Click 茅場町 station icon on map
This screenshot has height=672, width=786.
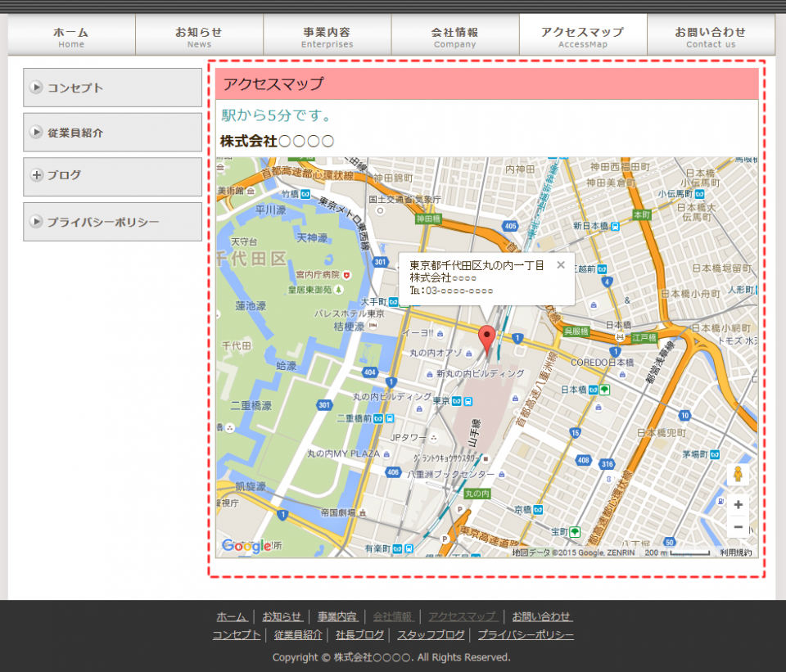coord(714,454)
